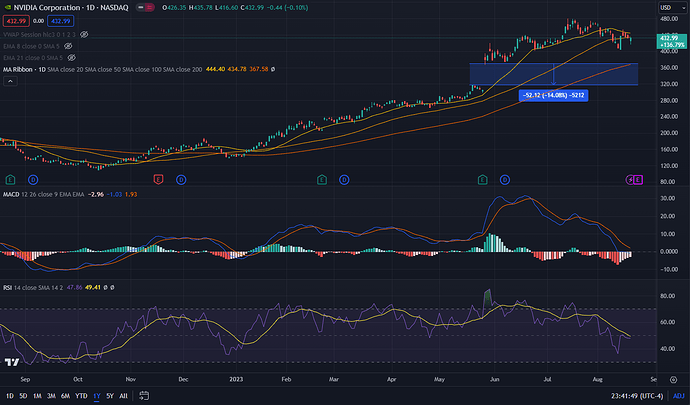Open the dividend D marker in early June
The width and height of the screenshot is (690, 405).
(x=505, y=180)
